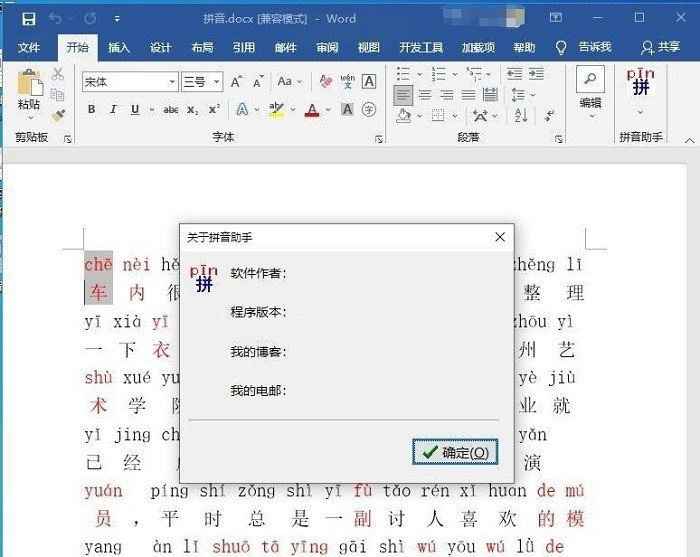Redo the last action in the title bar
The height and width of the screenshot is (557, 700).
click(x=90, y=19)
